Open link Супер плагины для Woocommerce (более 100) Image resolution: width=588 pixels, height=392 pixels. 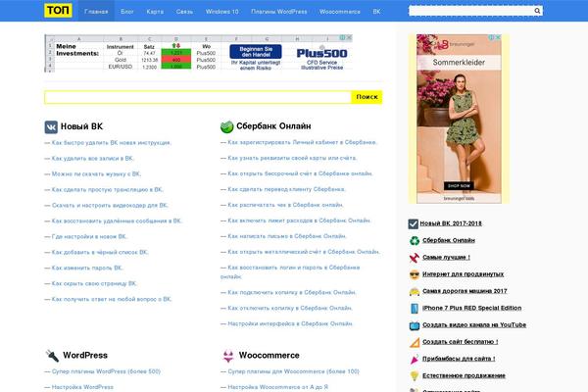pyautogui.click(x=293, y=371)
